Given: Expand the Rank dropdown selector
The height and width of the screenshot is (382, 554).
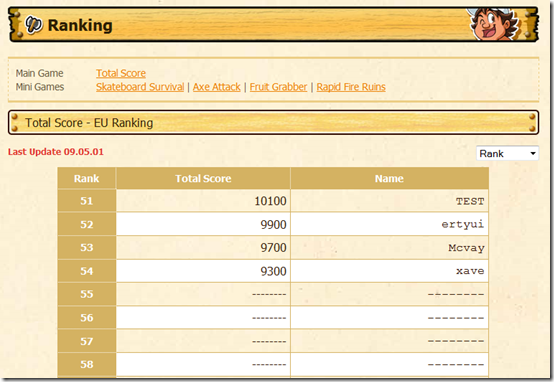Looking at the screenshot, I should (507, 153).
